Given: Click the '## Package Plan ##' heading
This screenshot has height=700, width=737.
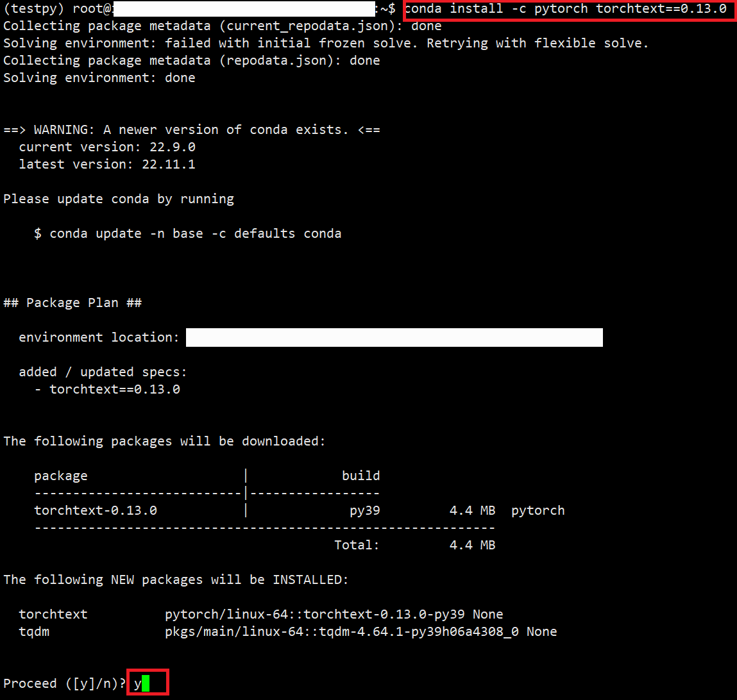Looking at the screenshot, I should 72,303.
